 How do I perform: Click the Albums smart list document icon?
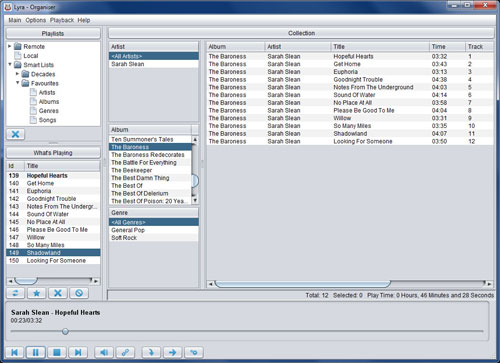tap(33, 101)
